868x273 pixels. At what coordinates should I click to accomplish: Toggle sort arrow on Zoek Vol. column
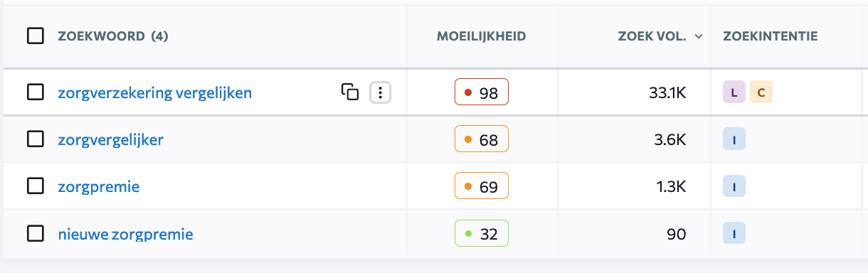coord(699,36)
